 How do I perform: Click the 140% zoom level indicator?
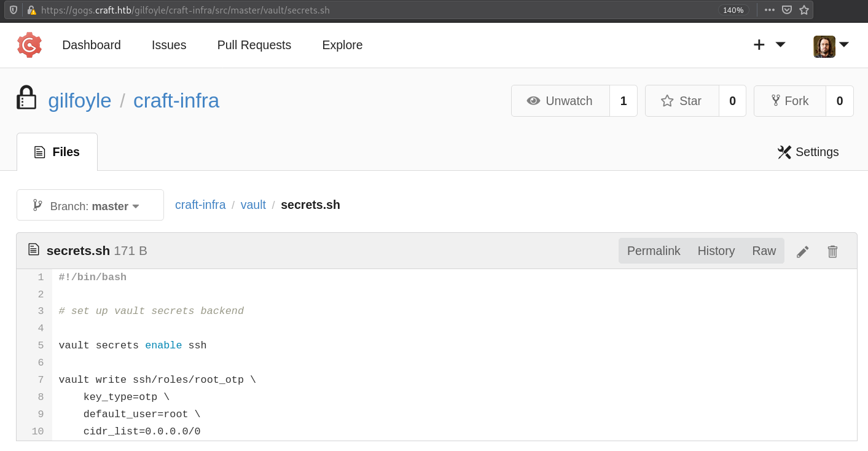pyautogui.click(x=733, y=10)
